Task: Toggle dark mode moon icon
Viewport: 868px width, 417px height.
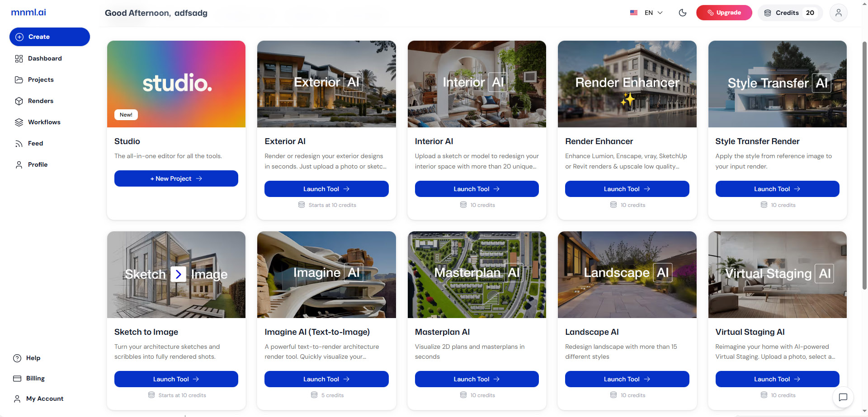Action: click(x=683, y=13)
